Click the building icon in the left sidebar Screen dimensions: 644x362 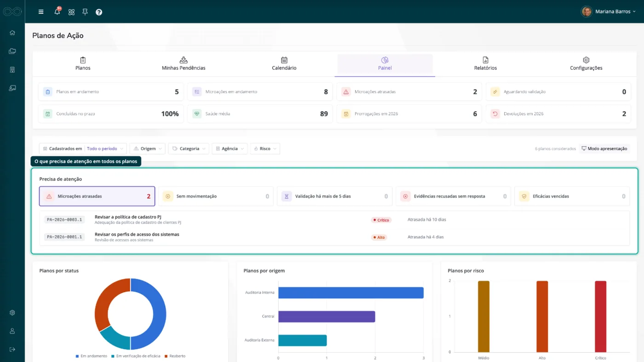(12, 69)
